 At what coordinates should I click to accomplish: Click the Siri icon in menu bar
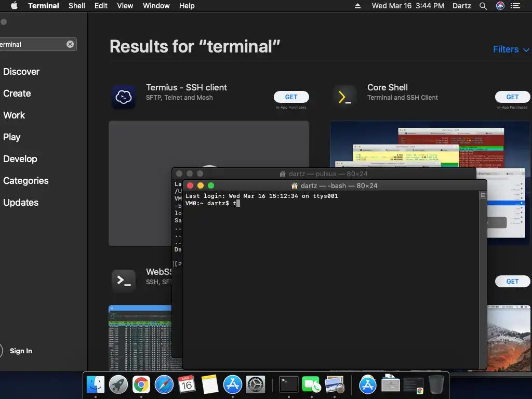tap(500, 6)
